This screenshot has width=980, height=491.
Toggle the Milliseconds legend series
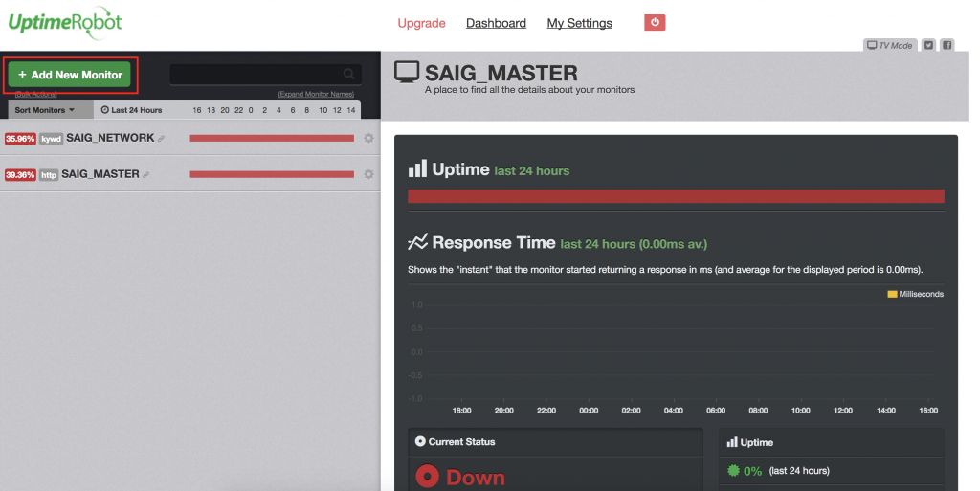pos(916,294)
